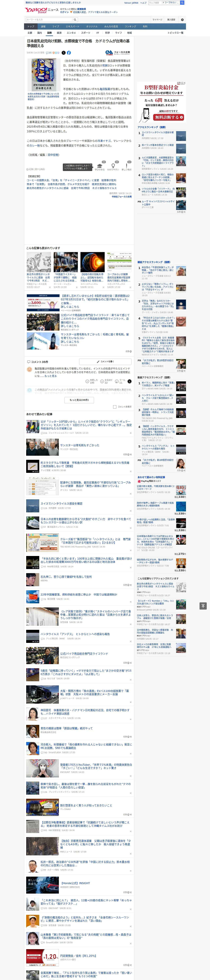The image size is (210, 980).
Task: Click 記事に関する報告 report icon link
Action: [36, 169]
